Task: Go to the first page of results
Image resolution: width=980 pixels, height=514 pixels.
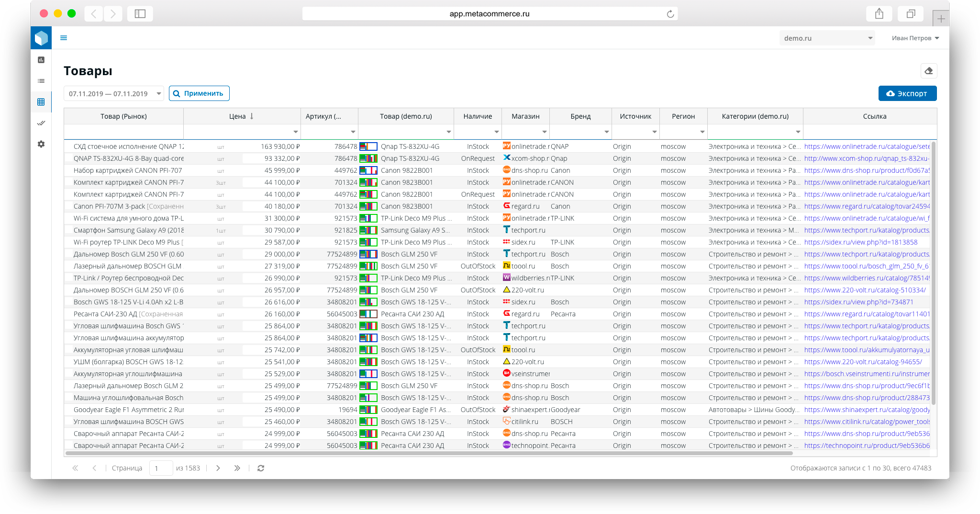Action: [75, 468]
